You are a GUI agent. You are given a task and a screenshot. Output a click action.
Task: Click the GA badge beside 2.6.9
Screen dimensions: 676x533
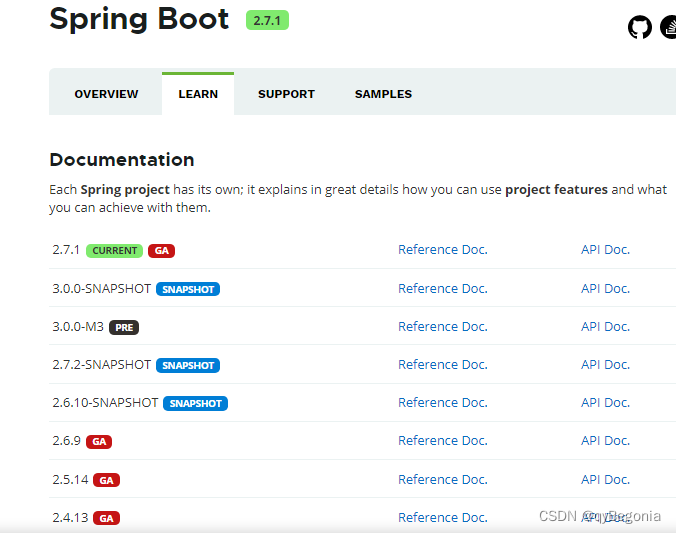[99, 442]
